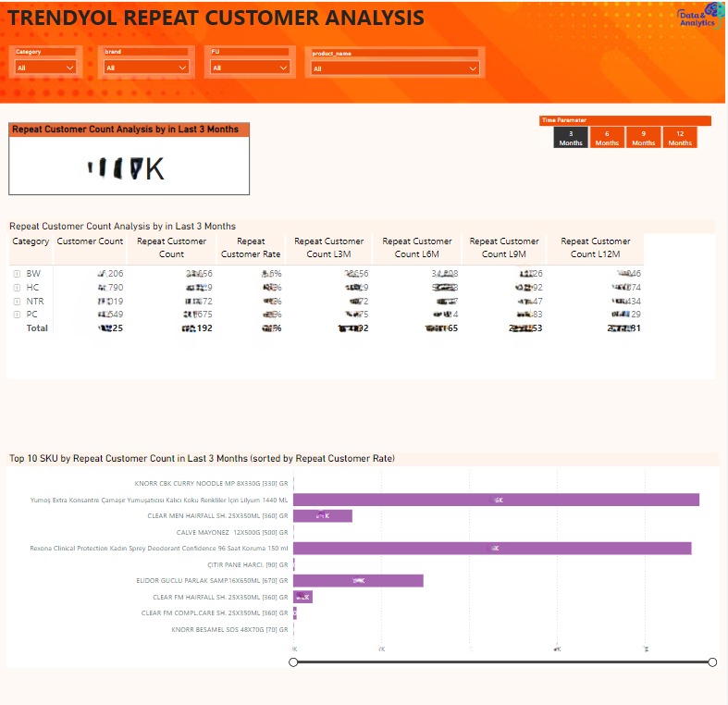Select the 9 Months time parameter

tap(643, 138)
